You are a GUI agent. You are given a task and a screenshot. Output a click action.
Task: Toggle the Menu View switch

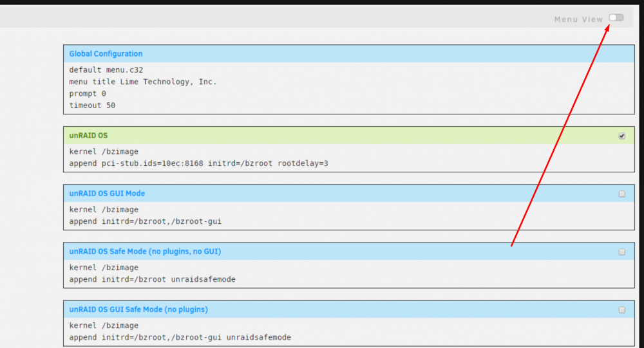(x=616, y=17)
